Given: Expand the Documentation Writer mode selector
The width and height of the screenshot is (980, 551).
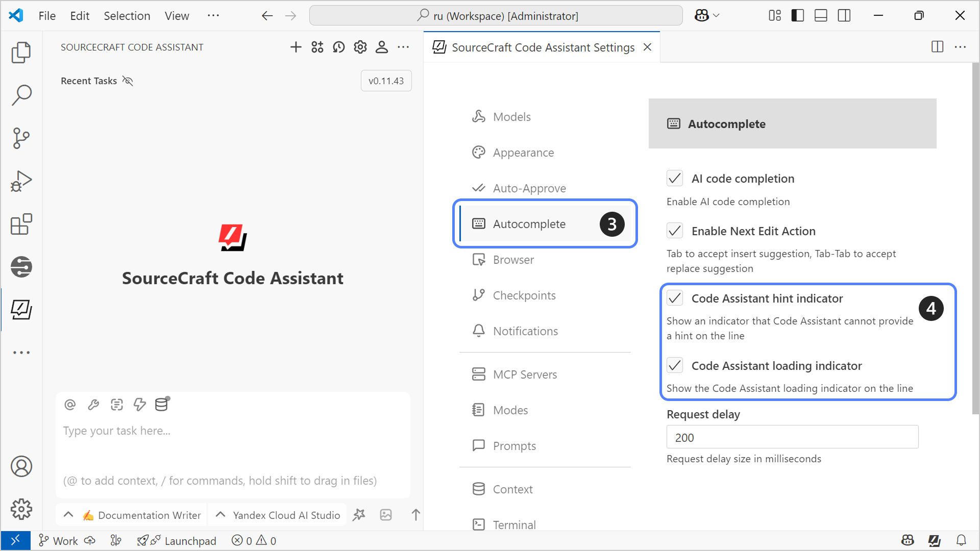Looking at the screenshot, I should click(x=133, y=515).
